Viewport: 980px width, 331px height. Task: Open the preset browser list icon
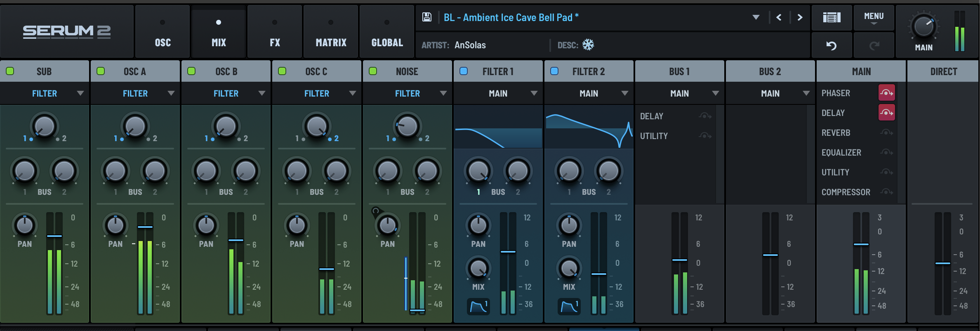[x=832, y=17]
